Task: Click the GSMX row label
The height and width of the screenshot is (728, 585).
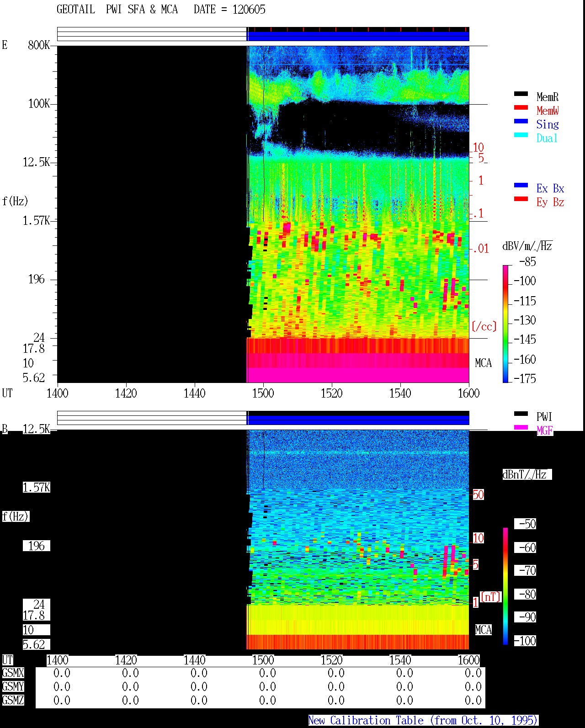Action: pos(13,673)
